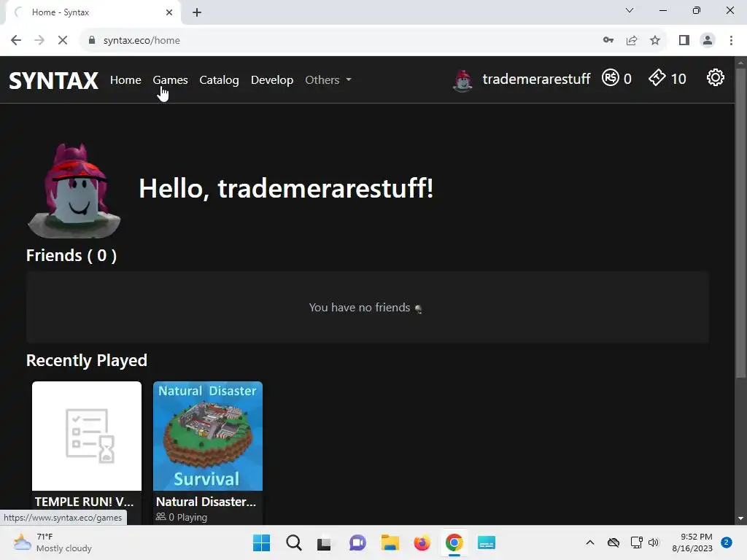The image size is (747, 560).
Task: Open notifications badge
Action: tap(727, 542)
